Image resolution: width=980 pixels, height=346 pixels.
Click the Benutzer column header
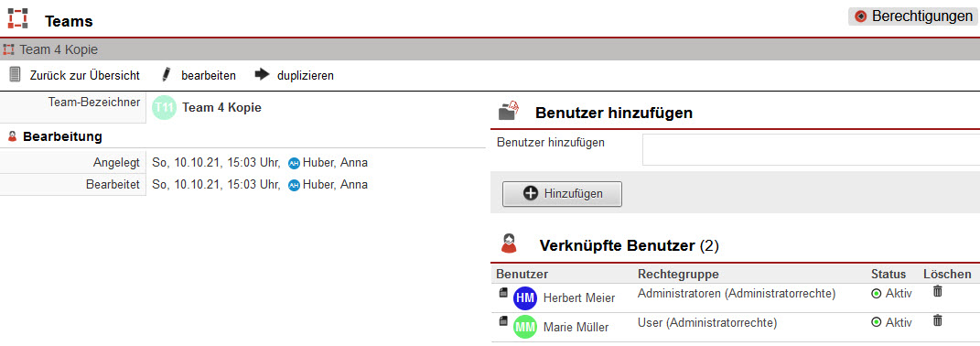pos(522,274)
